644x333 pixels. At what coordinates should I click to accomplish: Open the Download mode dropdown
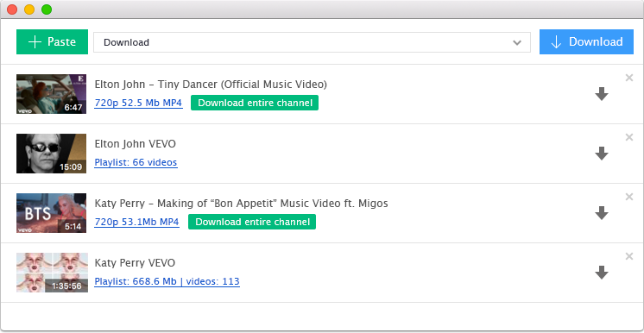(x=313, y=42)
